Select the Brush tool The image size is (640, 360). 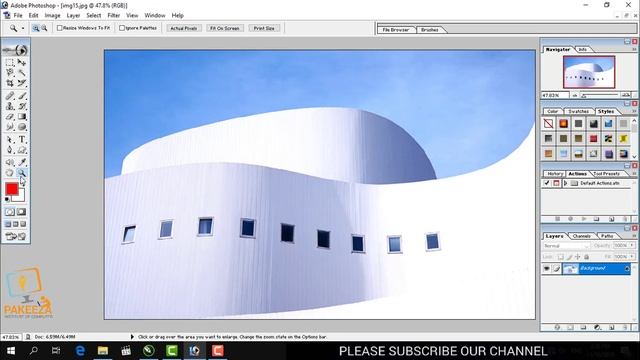point(22,96)
